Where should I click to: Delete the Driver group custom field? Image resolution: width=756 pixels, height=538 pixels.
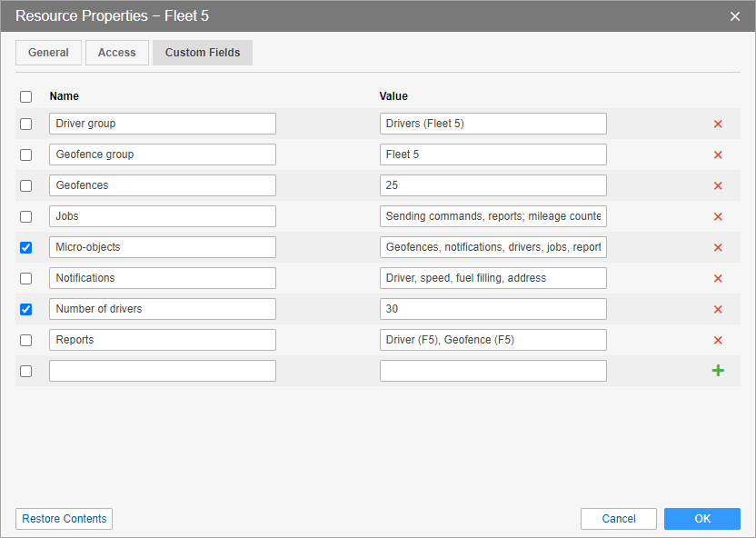point(718,124)
